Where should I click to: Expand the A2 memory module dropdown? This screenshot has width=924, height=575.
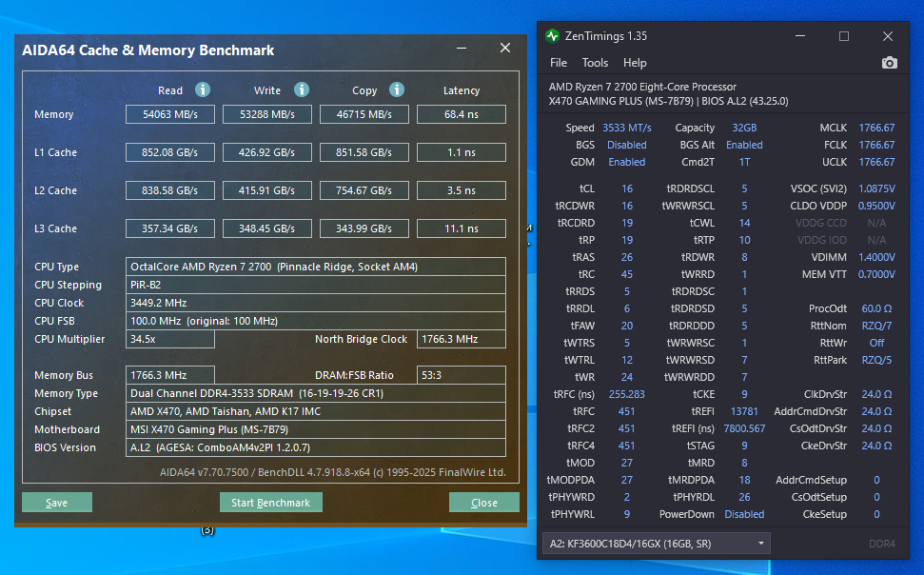[657, 544]
